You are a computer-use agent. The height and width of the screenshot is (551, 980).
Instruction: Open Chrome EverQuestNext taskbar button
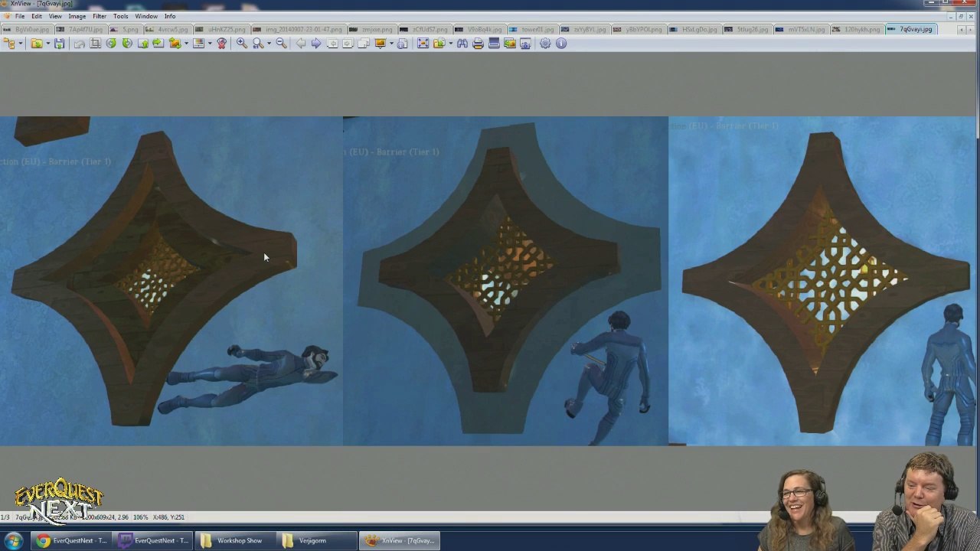[x=71, y=541]
